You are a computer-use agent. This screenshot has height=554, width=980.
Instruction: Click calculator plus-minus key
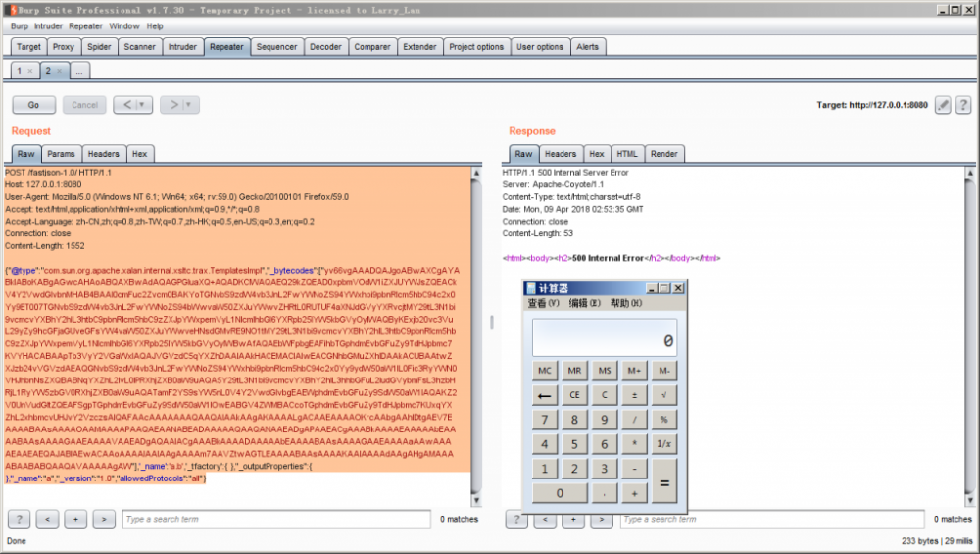(x=634, y=395)
